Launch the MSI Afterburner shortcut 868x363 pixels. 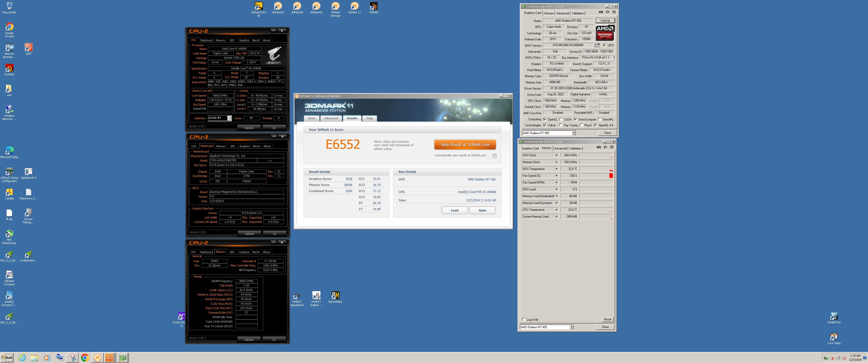click(x=9, y=237)
